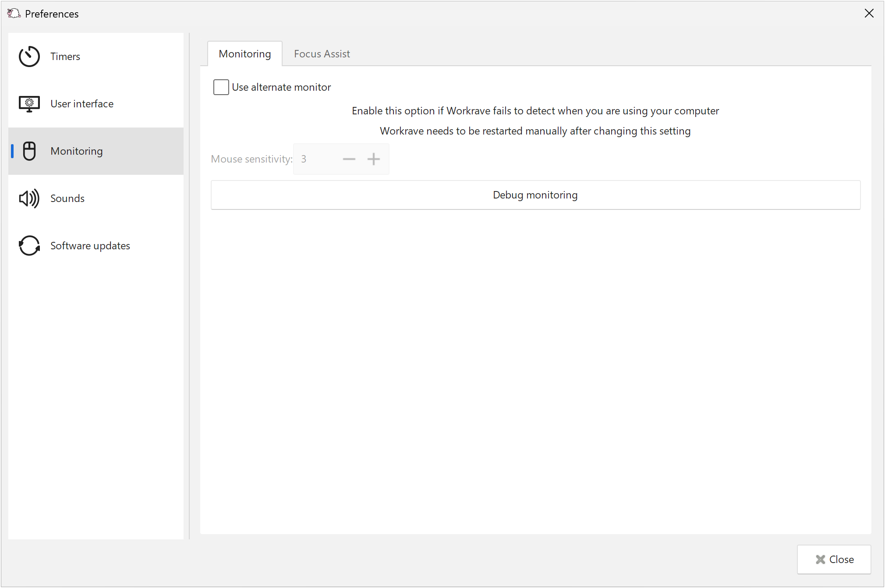Click the 'Software updates' sidebar label
The image size is (885, 588).
click(x=90, y=246)
